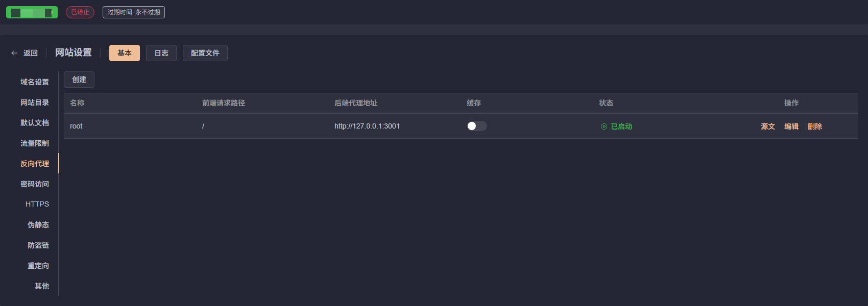Open 网站目录 settings
Screen dimensions: 868x306
pyautogui.click(x=35, y=103)
